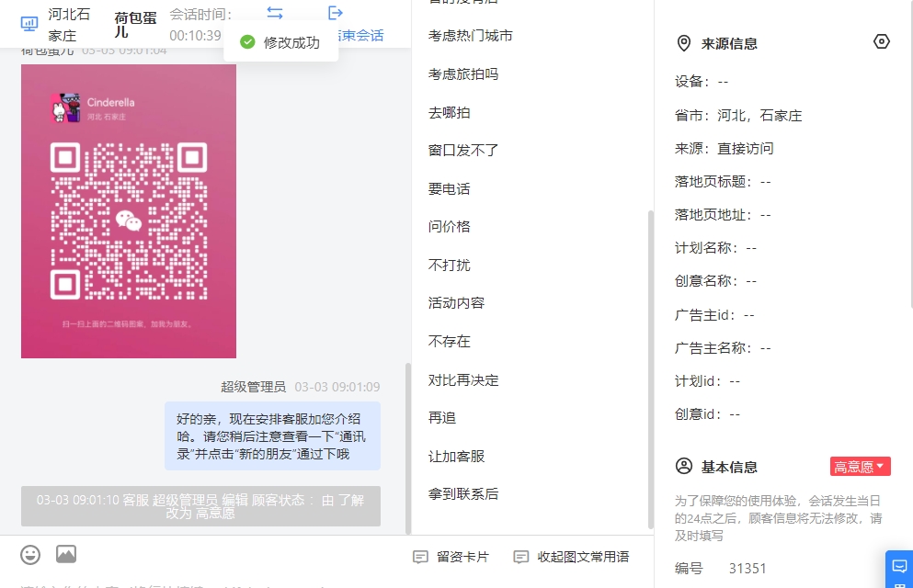
Task: Select quick phrase 要电话
Action: point(449,189)
